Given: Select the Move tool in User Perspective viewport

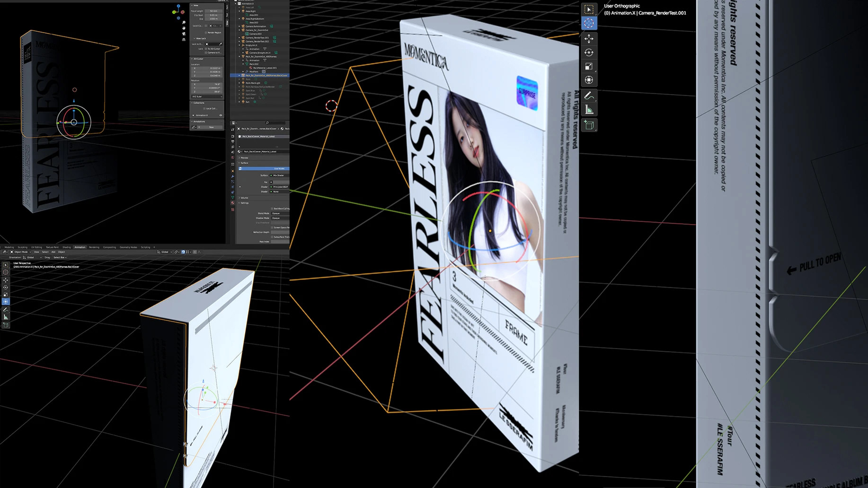Looking at the screenshot, I should 6,280.
